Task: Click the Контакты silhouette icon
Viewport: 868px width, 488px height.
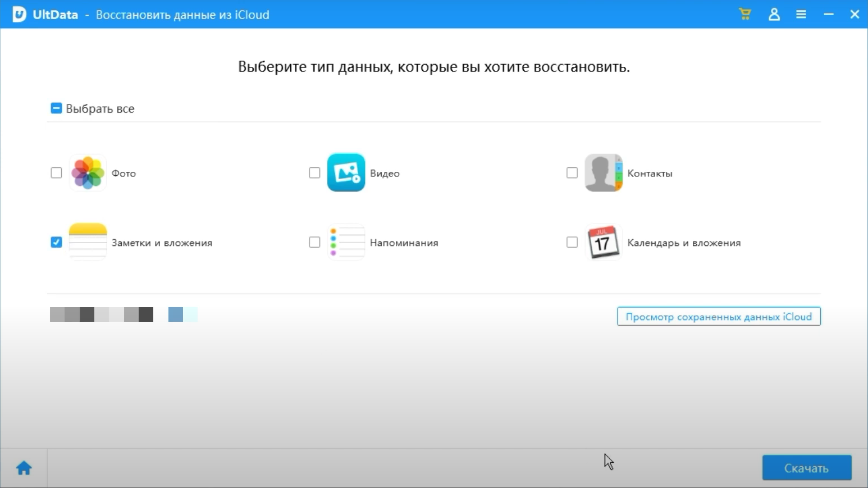Action: [604, 172]
